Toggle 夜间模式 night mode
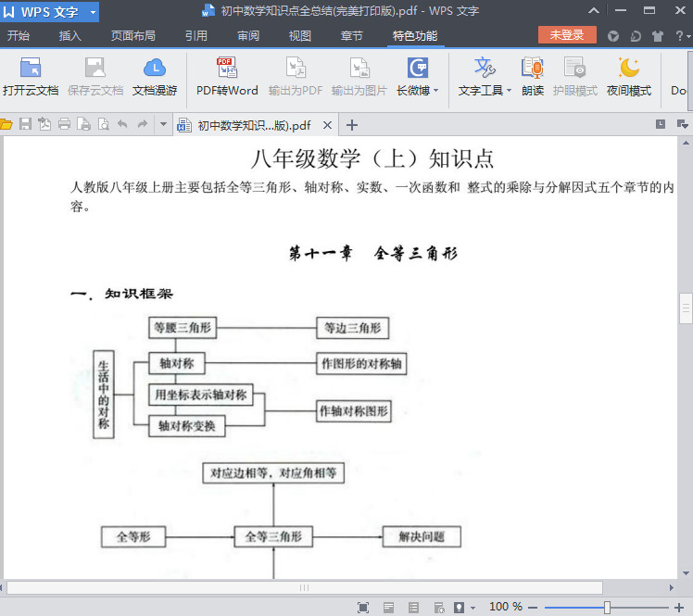693x616 pixels. [629, 77]
